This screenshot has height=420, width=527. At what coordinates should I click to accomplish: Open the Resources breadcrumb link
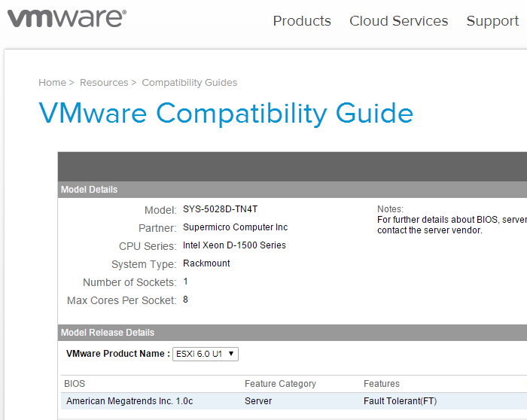coord(104,82)
